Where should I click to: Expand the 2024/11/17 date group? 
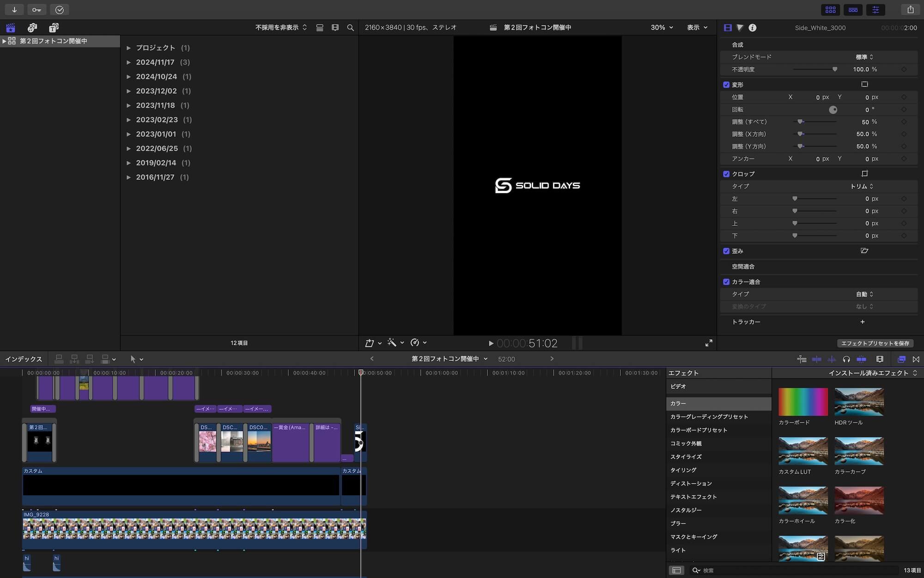tap(129, 62)
